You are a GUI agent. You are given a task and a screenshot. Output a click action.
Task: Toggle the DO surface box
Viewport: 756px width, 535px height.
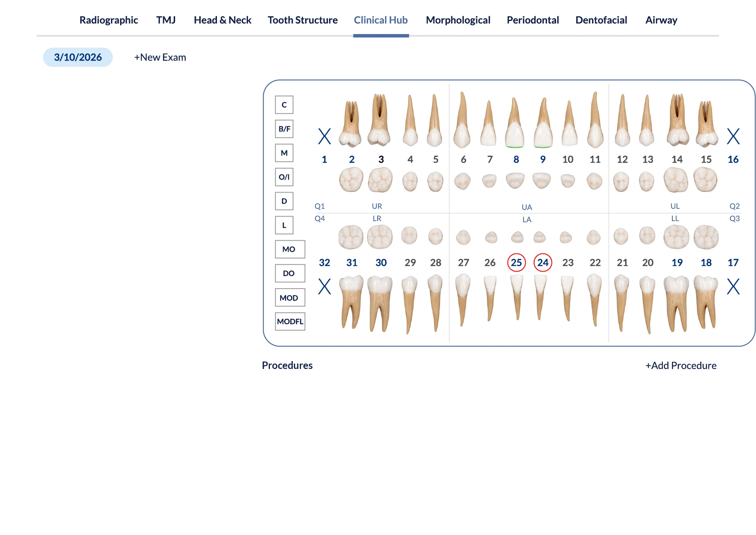[290, 273]
